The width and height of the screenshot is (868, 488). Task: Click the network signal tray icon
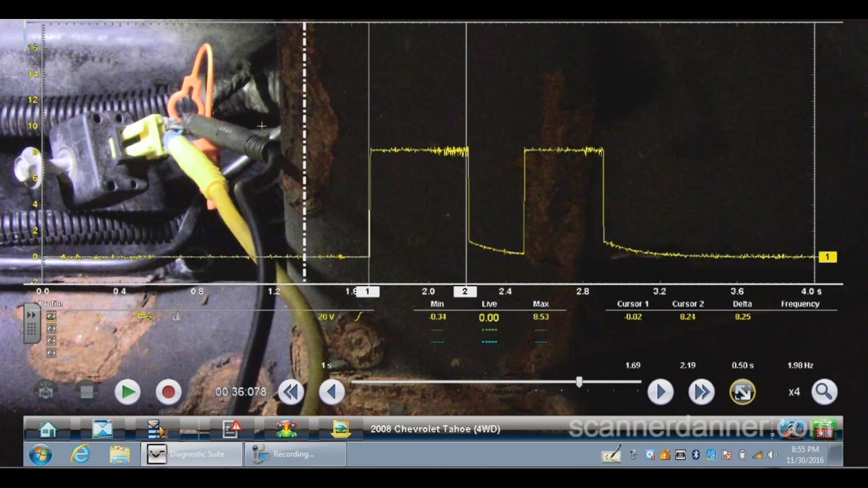coord(757,454)
